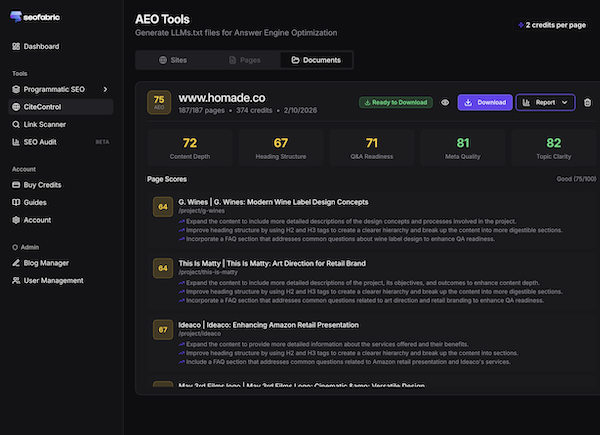Click the CiteControl globe icon
The image size is (600, 435).
coord(16,107)
